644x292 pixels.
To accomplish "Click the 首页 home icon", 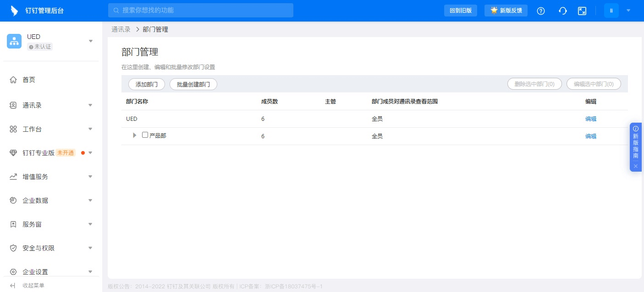I will (13, 80).
